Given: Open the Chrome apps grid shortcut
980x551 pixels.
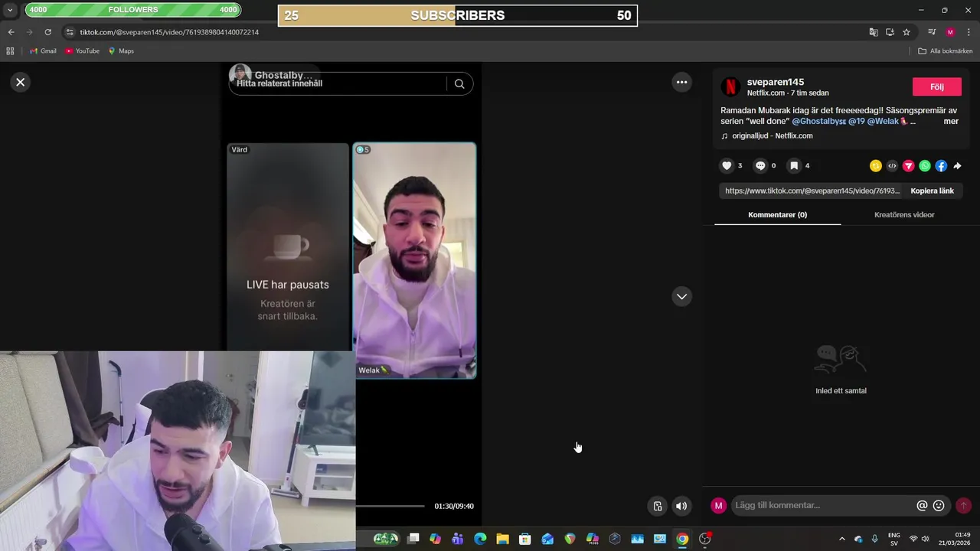Looking at the screenshot, I should click(10, 51).
